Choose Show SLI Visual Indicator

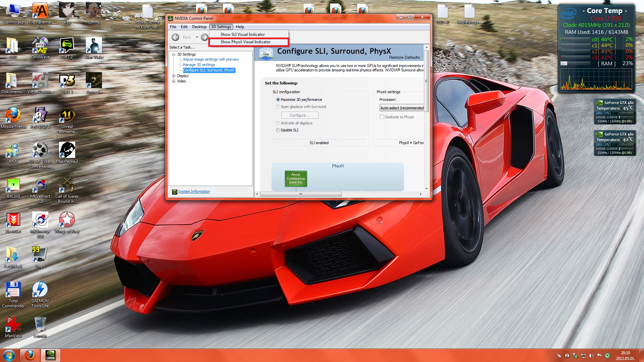(x=249, y=35)
